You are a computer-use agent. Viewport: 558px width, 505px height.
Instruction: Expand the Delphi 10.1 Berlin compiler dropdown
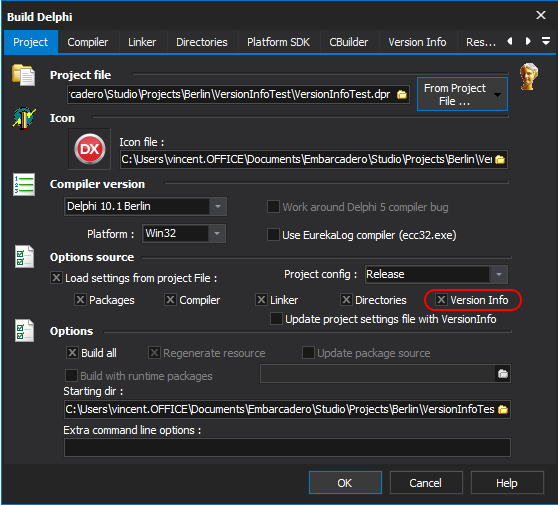(218, 206)
